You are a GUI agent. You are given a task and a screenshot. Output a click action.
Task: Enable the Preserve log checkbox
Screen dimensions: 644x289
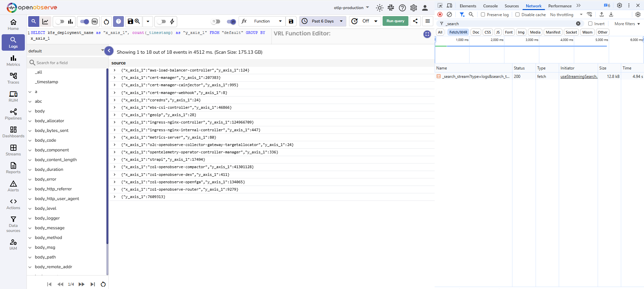pos(483,14)
